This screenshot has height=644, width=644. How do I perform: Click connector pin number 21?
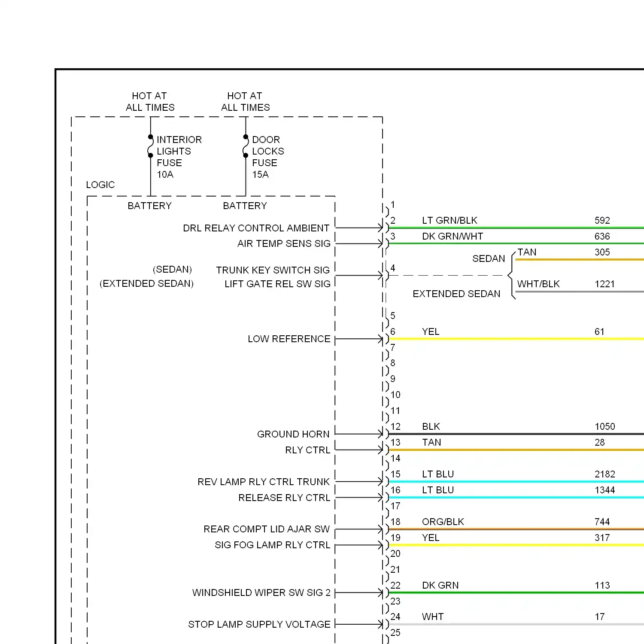click(395, 569)
